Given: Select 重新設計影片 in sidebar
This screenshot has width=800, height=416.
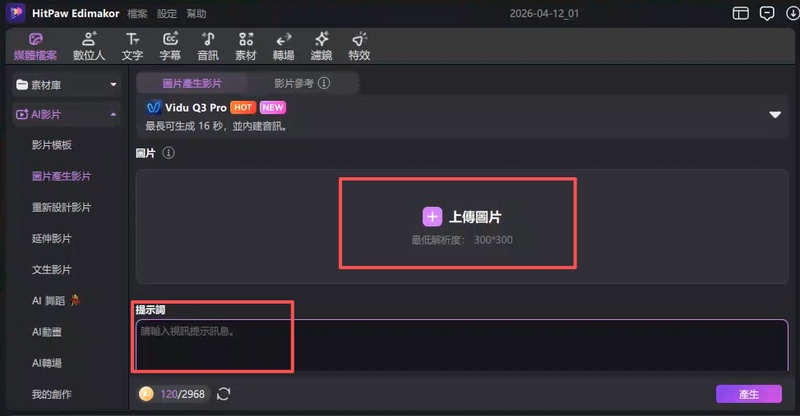Looking at the screenshot, I should [x=61, y=207].
